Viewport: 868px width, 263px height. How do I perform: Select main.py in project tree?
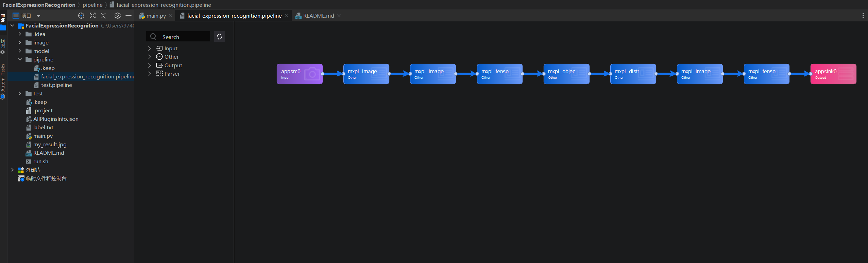(43, 136)
